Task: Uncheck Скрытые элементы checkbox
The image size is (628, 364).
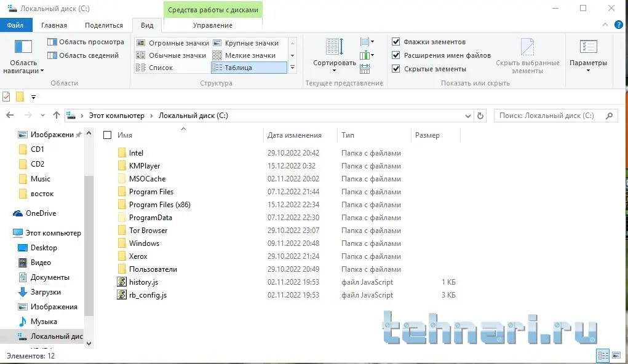Action: 395,69
